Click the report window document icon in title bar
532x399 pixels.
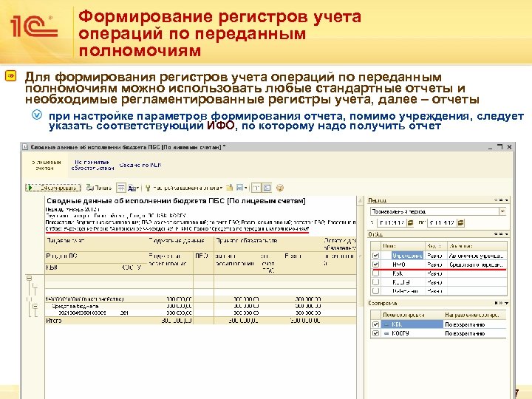click(25, 147)
